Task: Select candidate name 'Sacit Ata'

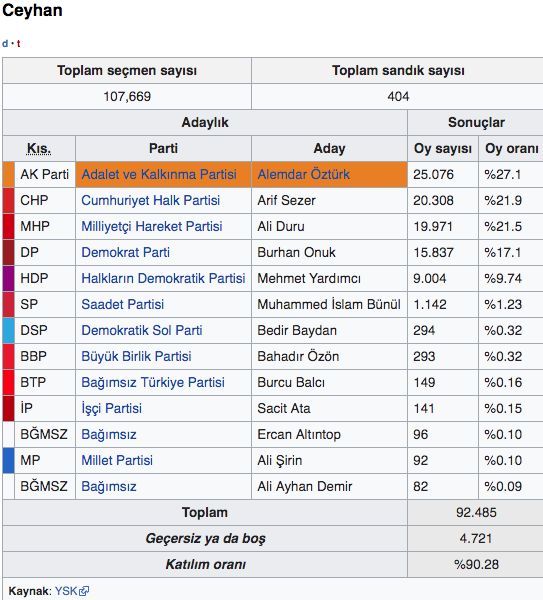Action: pyautogui.click(x=284, y=409)
